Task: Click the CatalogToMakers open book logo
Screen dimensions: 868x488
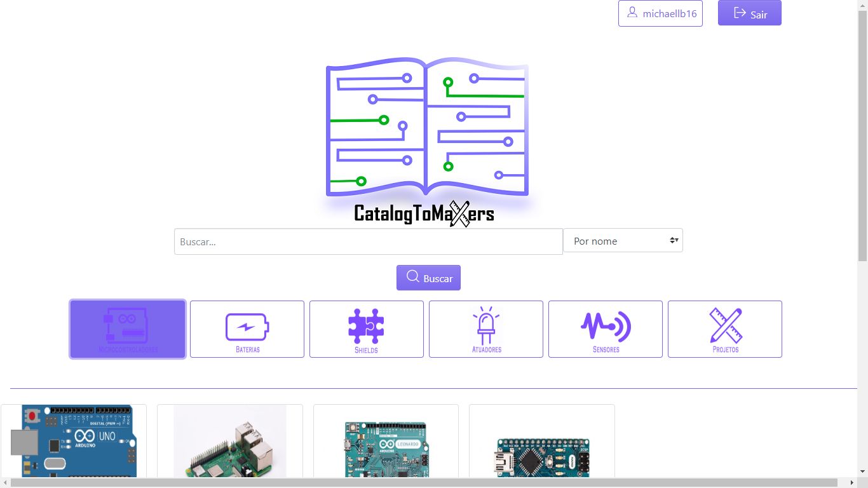Action: pyautogui.click(x=427, y=127)
